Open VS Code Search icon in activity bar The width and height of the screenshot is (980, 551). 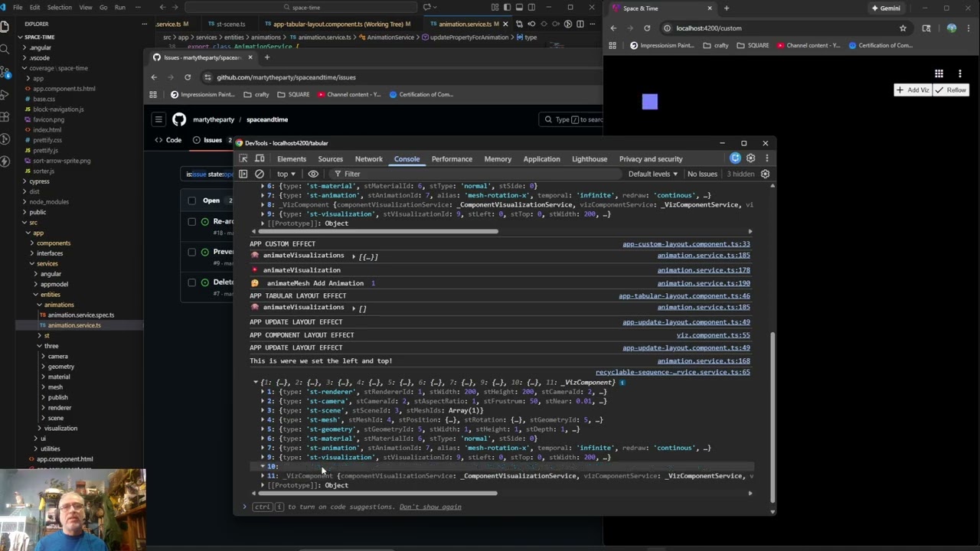5,49
